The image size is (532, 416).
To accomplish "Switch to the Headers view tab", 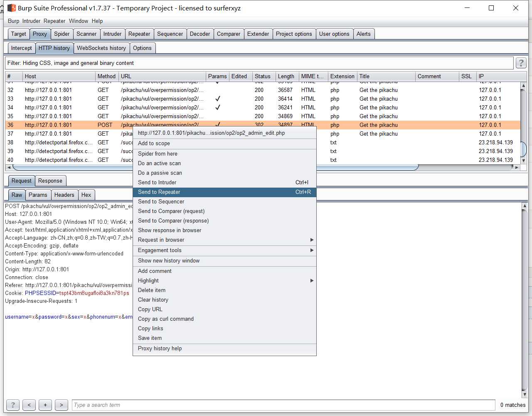I will (x=64, y=195).
